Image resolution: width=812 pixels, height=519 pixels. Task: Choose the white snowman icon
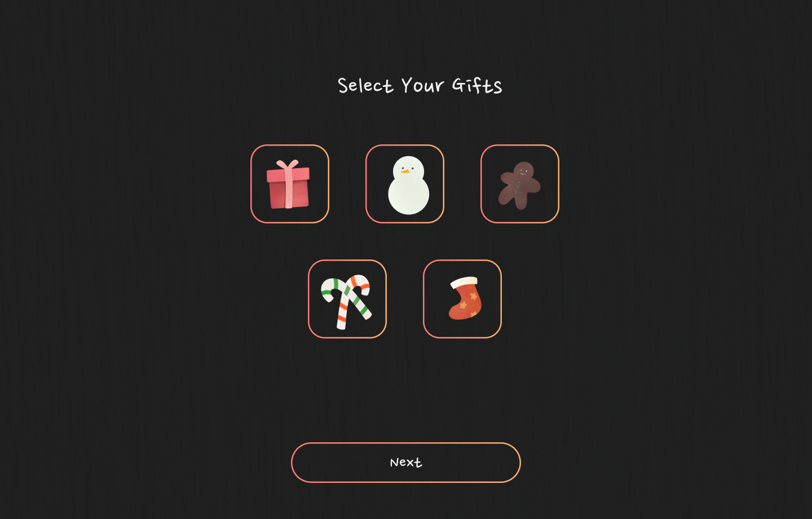click(408, 185)
